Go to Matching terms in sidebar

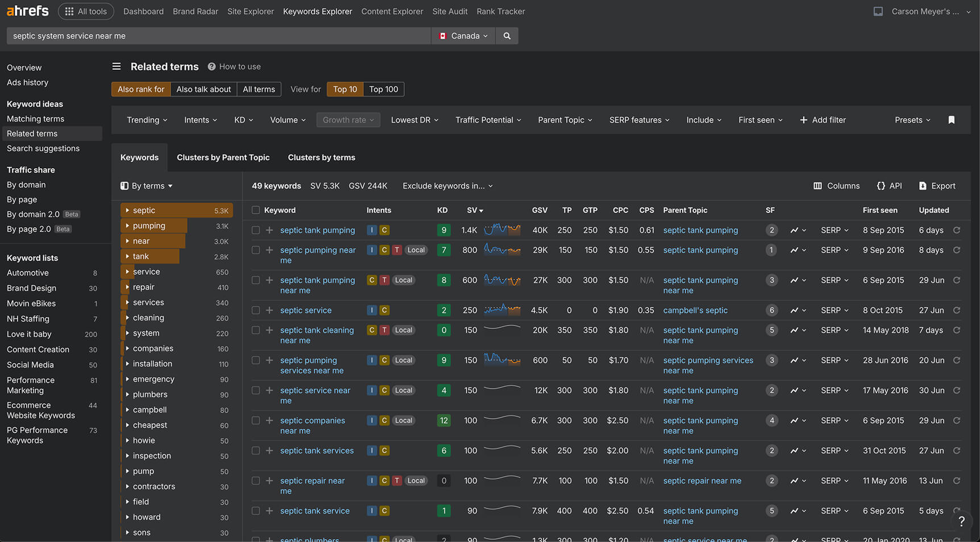pos(35,119)
